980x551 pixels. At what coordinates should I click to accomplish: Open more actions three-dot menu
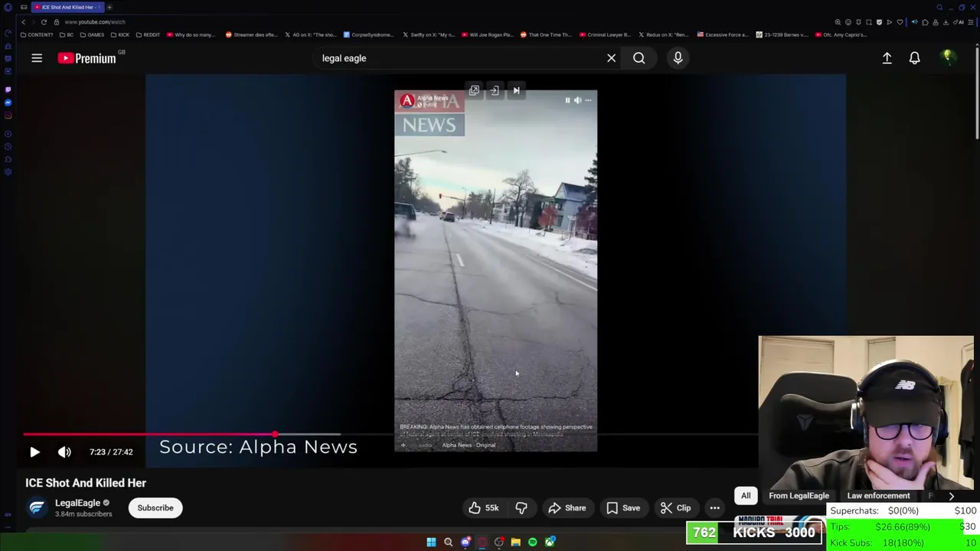point(714,508)
